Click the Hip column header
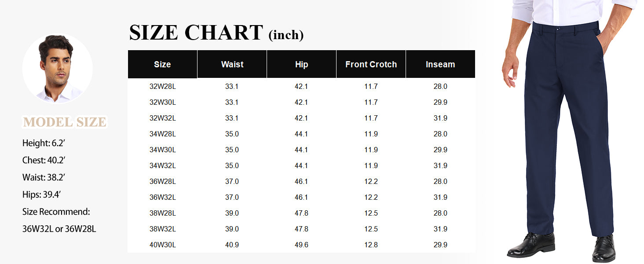This screenshot has height=264, width=644. pos(301,64)
